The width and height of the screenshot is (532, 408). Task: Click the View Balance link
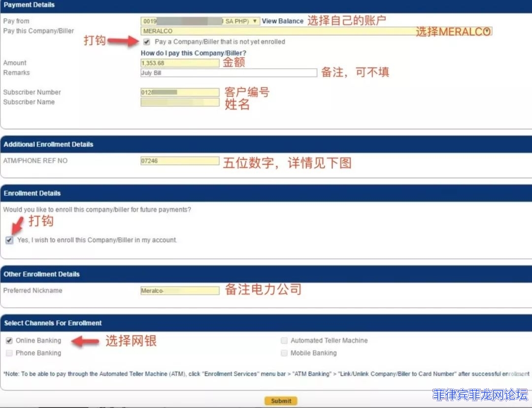click(x=282, y=21)
